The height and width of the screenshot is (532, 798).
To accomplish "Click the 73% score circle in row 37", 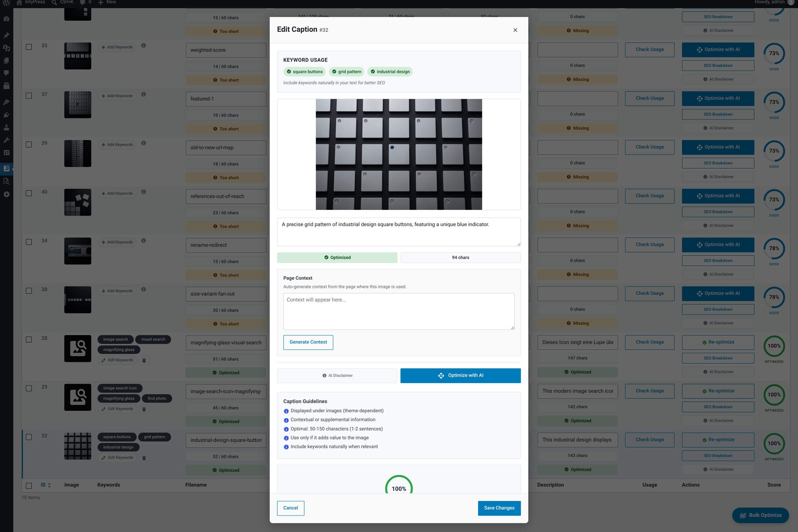I will coord(774,102).
